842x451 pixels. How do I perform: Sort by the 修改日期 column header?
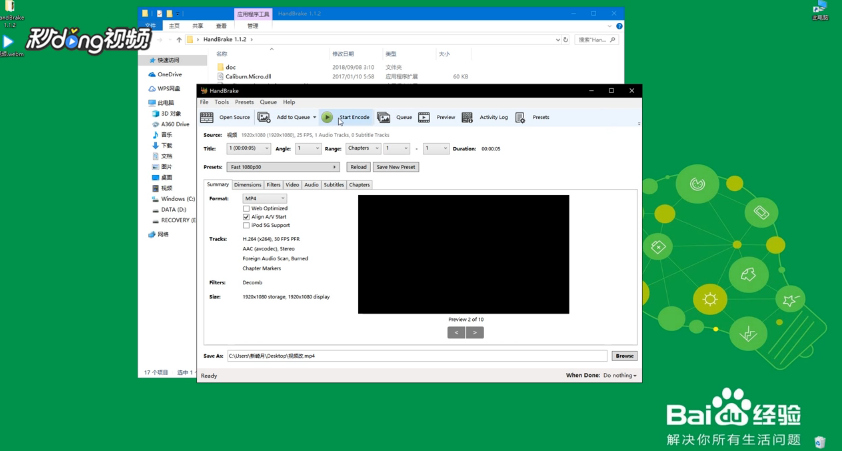pyautogui.click(x=343, y=54)
